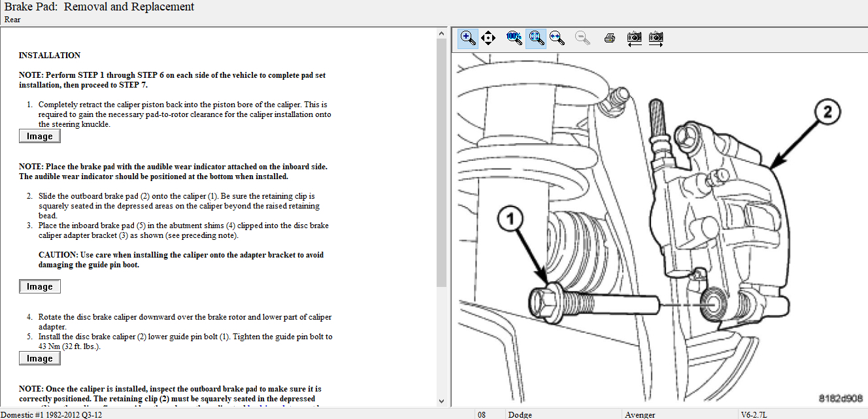Activate the pan image arrows tool

pyautogui.click(x=488, y=38)
